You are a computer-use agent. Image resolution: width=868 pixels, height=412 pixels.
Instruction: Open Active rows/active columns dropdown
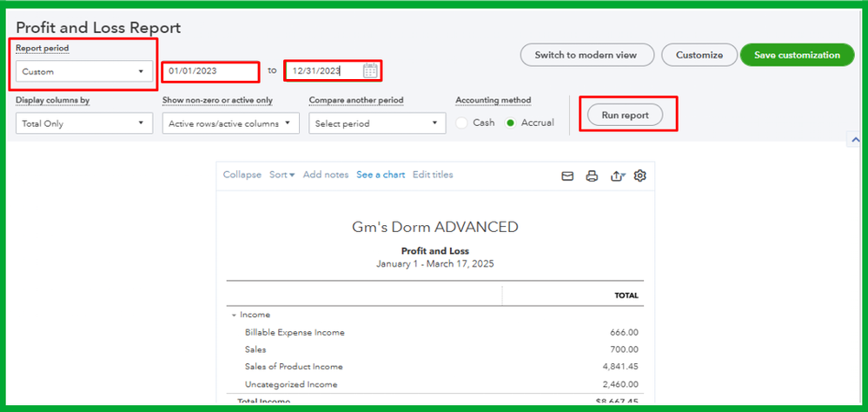(231, 123)
